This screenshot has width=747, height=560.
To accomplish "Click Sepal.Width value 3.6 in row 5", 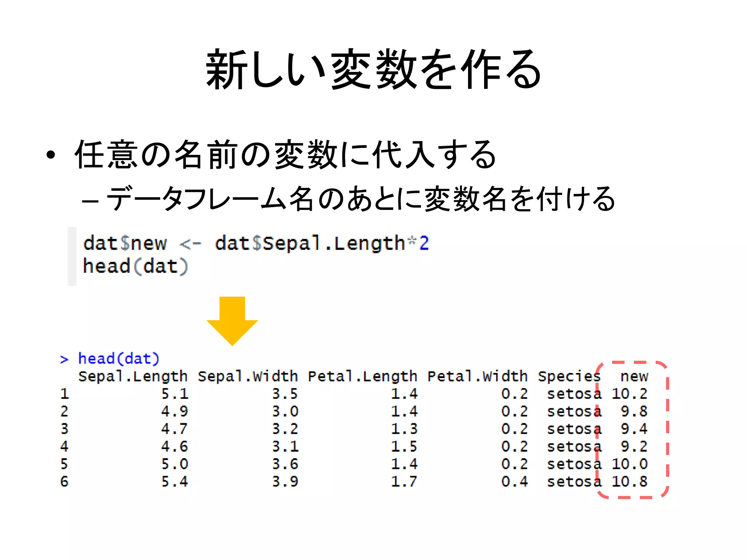I will pos(285,464).
